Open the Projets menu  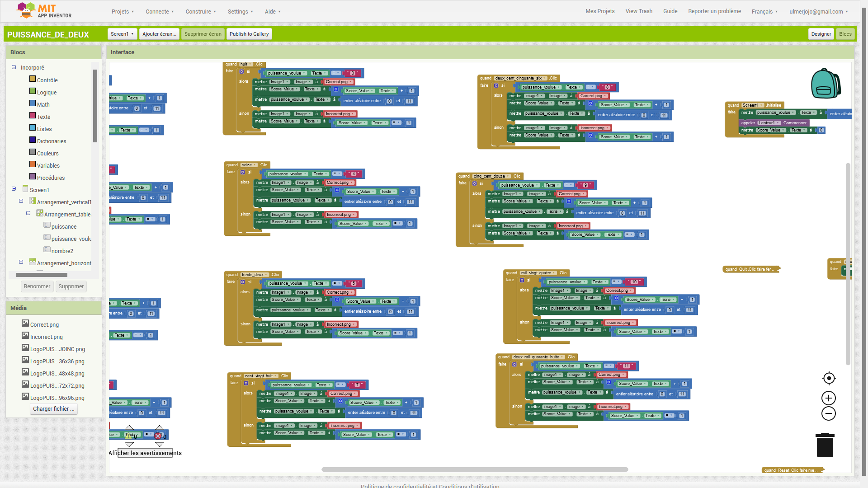pyautogui.click(x=123, y=12)
